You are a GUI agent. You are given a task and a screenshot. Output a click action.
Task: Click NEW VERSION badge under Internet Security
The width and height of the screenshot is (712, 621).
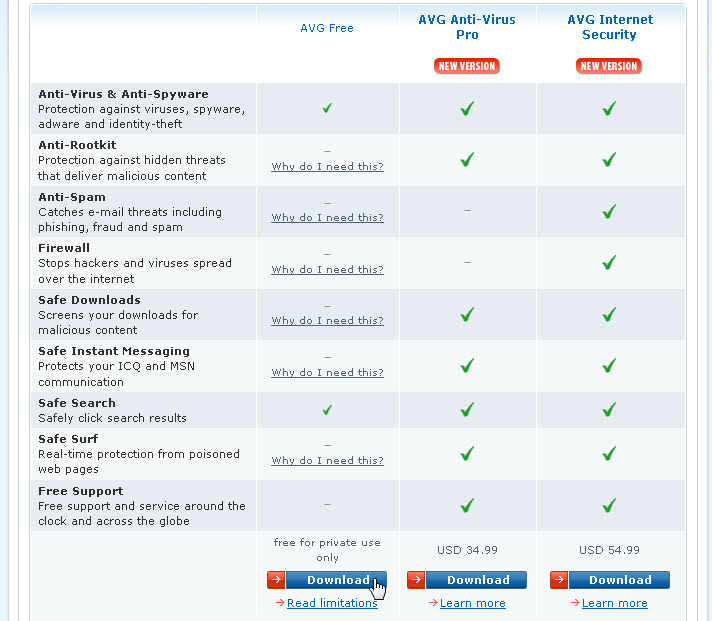tap(609, 66)
